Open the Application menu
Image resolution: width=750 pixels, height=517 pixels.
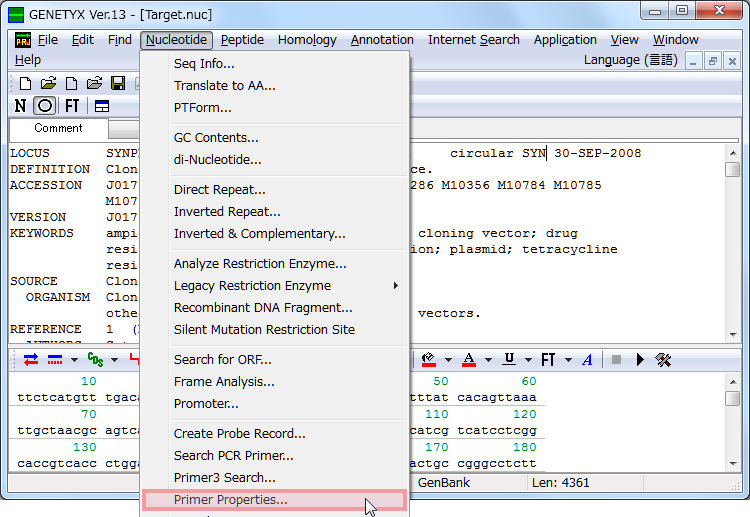coord(565,40)
